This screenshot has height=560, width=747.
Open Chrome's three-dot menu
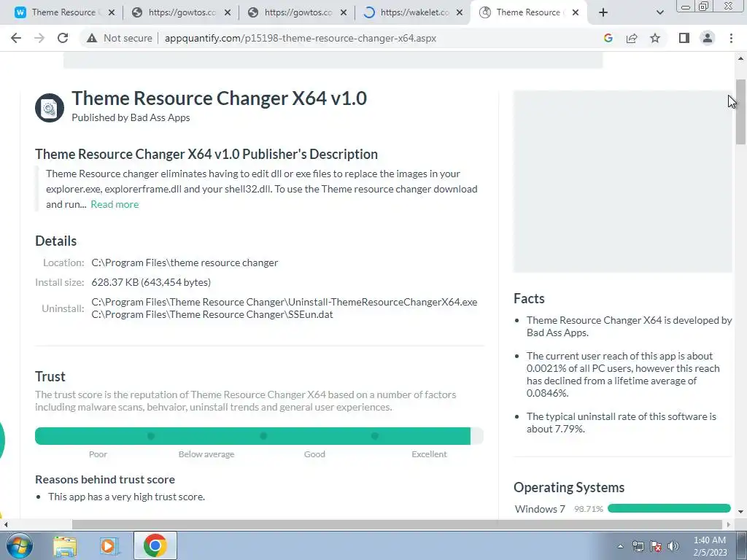click(x=731, y=38)
